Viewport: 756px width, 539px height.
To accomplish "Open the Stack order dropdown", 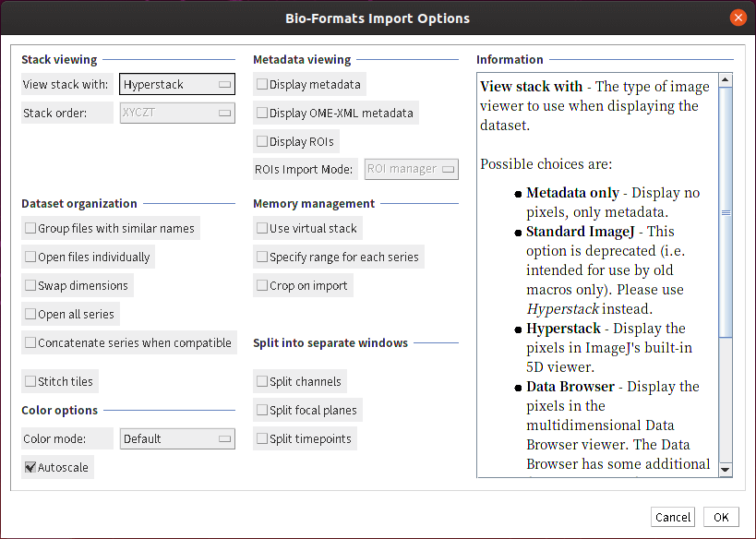I will [176, 113].
